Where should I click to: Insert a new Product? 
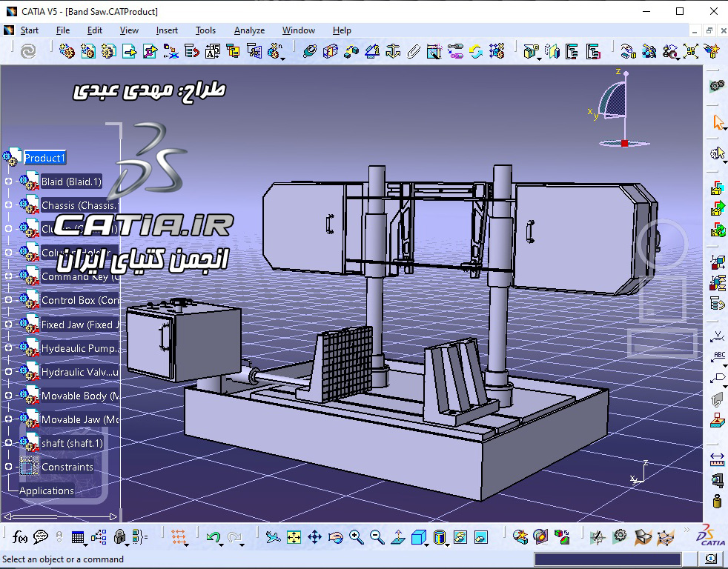point(87,51)
